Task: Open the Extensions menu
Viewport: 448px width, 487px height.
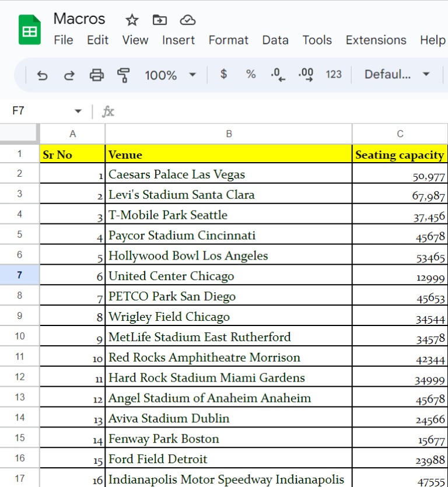Action: [x=376, y=40]
